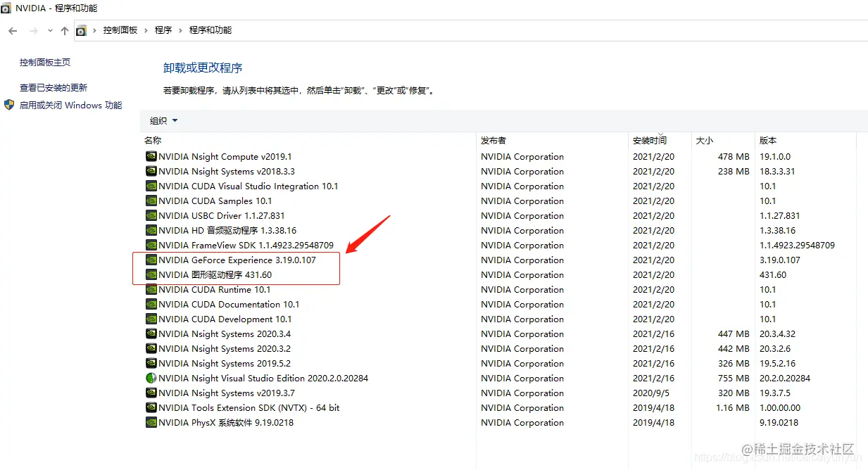Select NVIDIA 图形驱动程序 431.60 row name
The image size is (868, 470).
pyautogui.click(x=215, y=275)
